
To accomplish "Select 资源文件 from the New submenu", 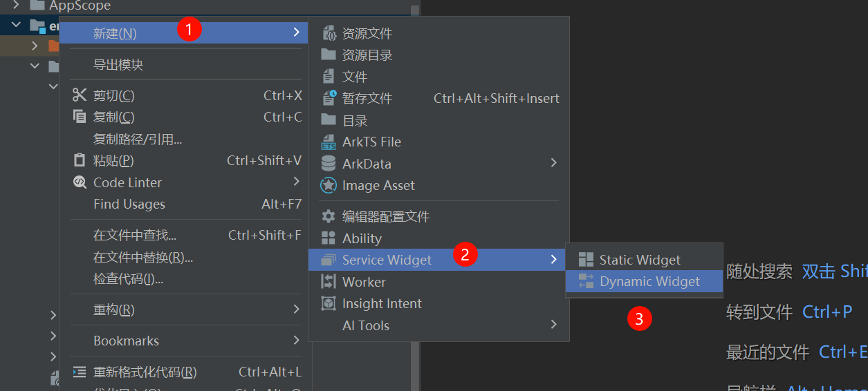I will (367, 33).
